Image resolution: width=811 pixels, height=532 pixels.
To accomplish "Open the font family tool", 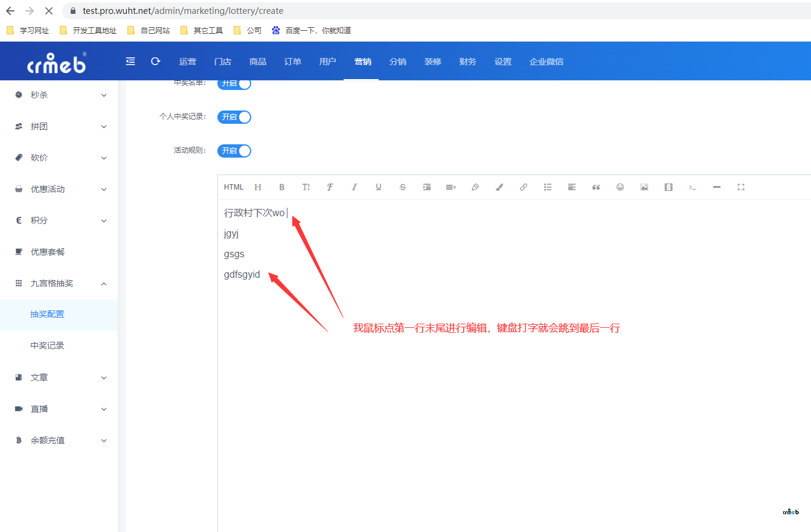I will click(330, 187).
